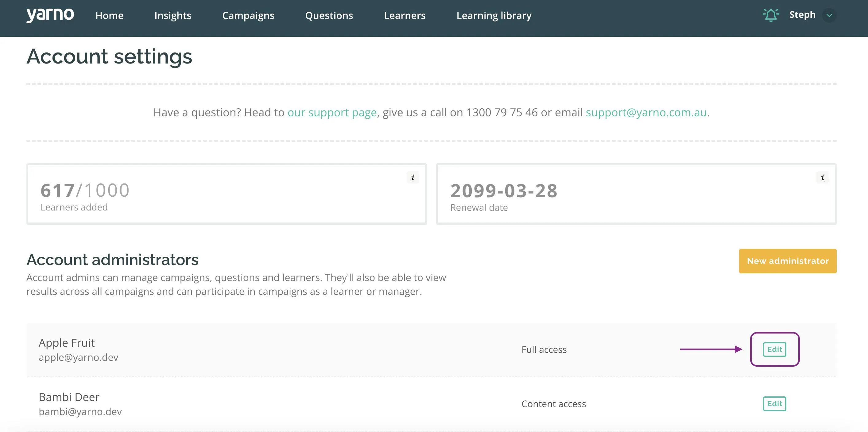868x432 pixels.
Task: Add a New administrator
Action: point(788,261)
